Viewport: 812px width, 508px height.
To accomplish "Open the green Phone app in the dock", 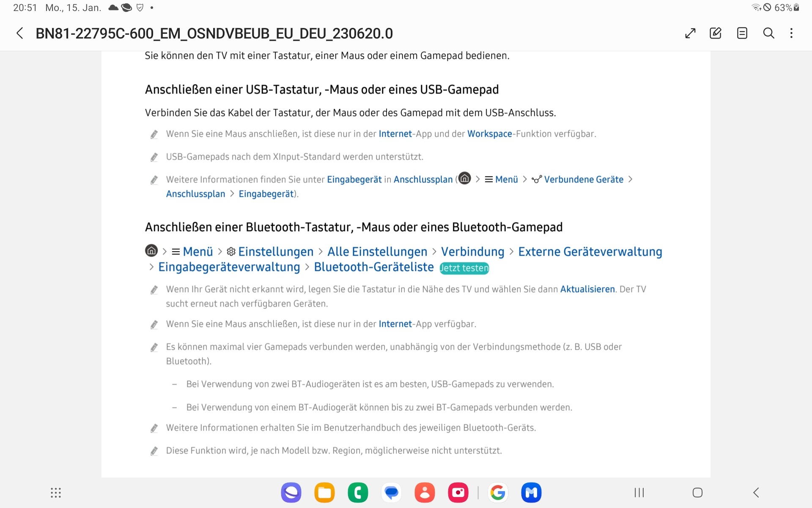I will pyautogui.click(x=358, y=492).
